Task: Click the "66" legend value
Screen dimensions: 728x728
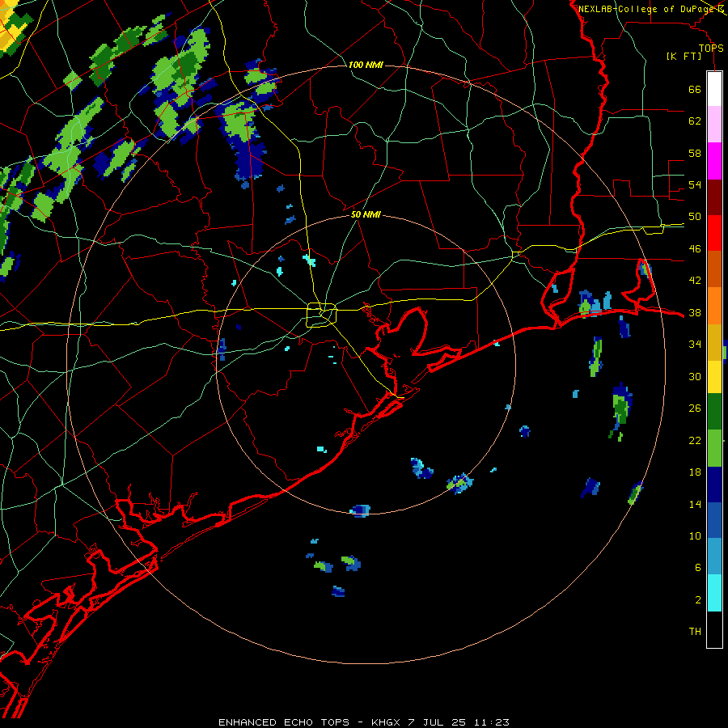Action: click(695, 90)
